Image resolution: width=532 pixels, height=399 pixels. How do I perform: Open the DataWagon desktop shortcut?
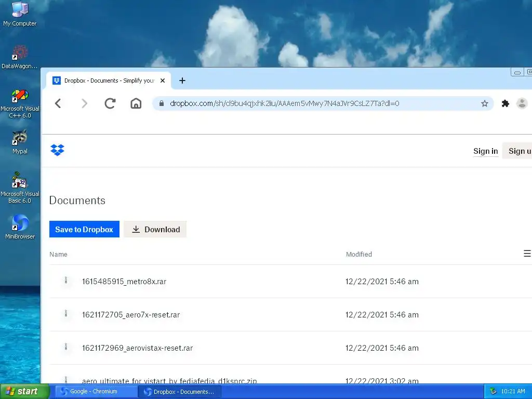click(x=20, y=57)
